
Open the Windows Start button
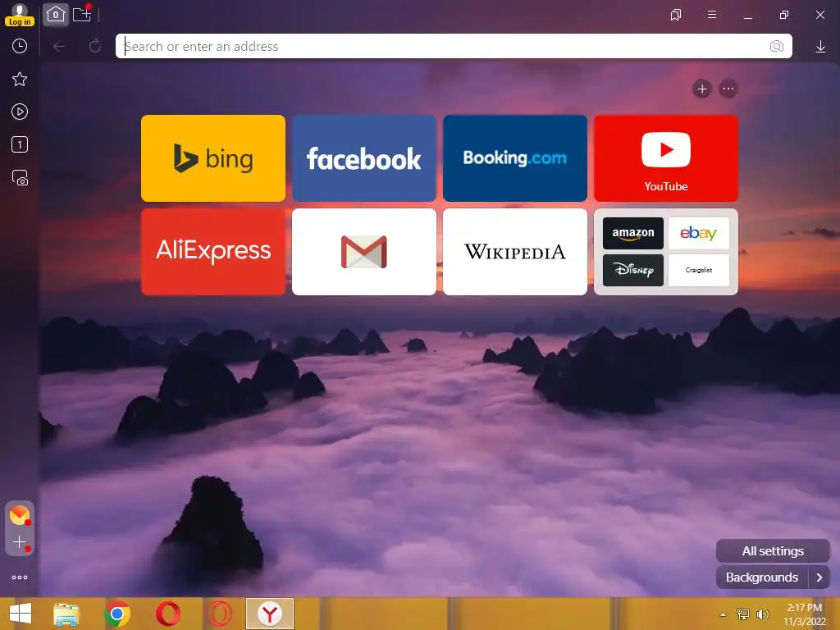pos(21,614)
